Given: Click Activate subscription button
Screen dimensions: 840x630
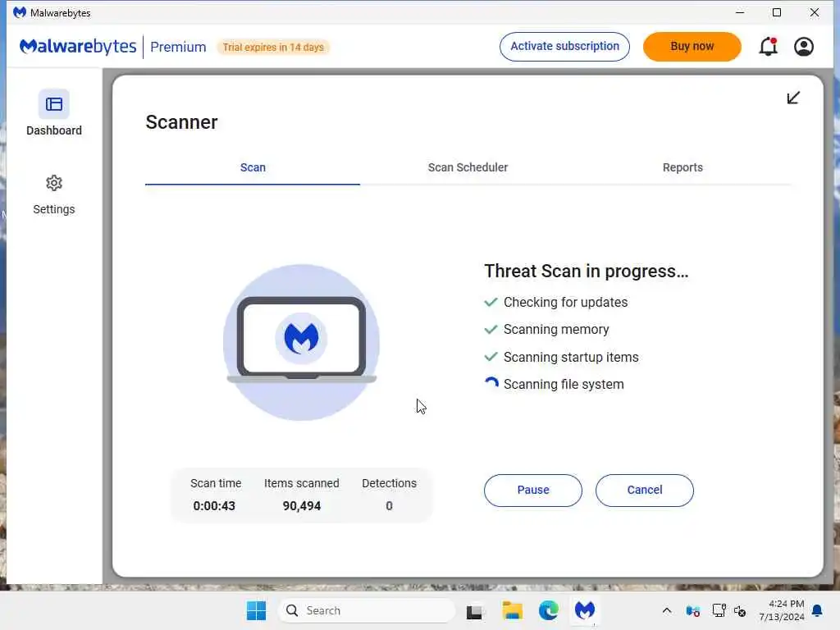Looking at the screenshot, I should pos(564,47).
